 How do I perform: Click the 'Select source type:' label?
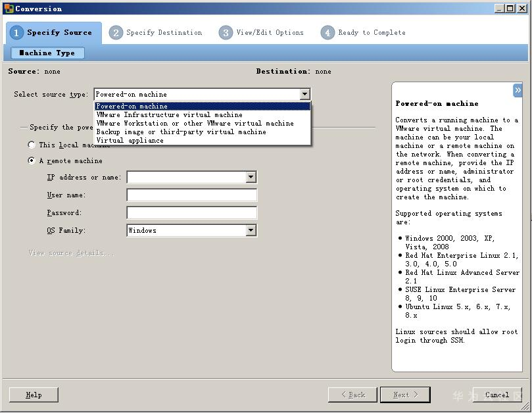(x=51, y=94)
